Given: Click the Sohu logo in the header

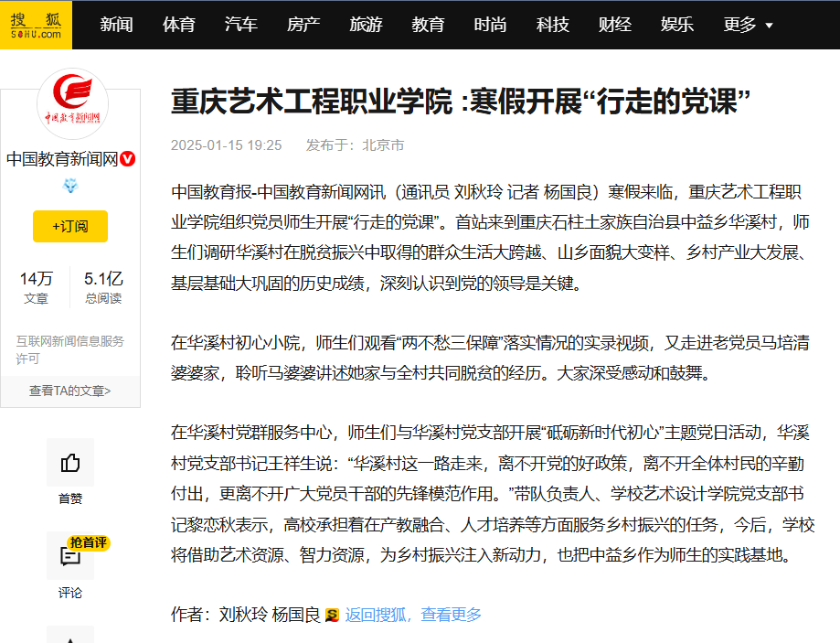Looking at the screenshot, I should [x=37, y=25].
